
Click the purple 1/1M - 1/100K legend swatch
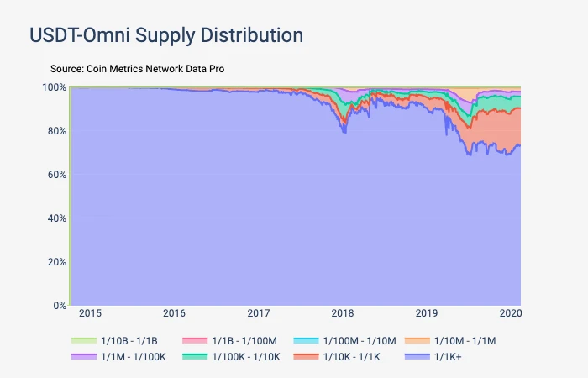tap(84, 357)
